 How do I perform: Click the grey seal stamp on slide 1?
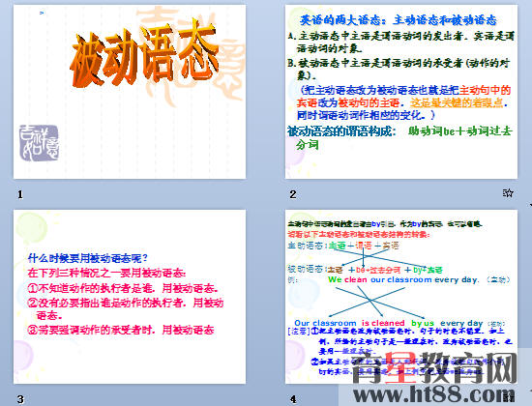click(x=39, y=143)
